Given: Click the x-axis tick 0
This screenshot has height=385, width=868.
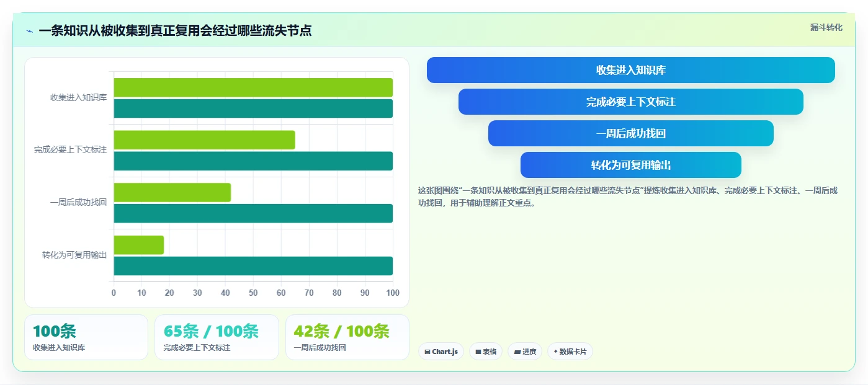Looking at the screenshot, I should coord(114,293).
